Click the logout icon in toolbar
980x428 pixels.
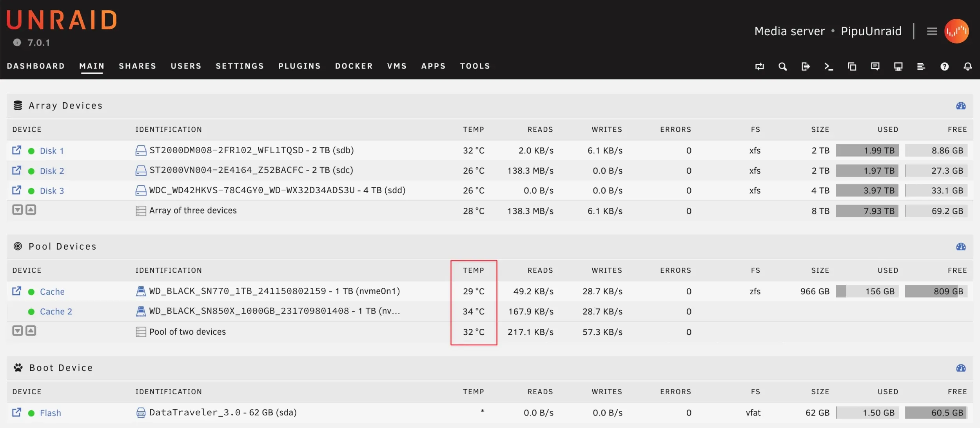coord(806,67)
